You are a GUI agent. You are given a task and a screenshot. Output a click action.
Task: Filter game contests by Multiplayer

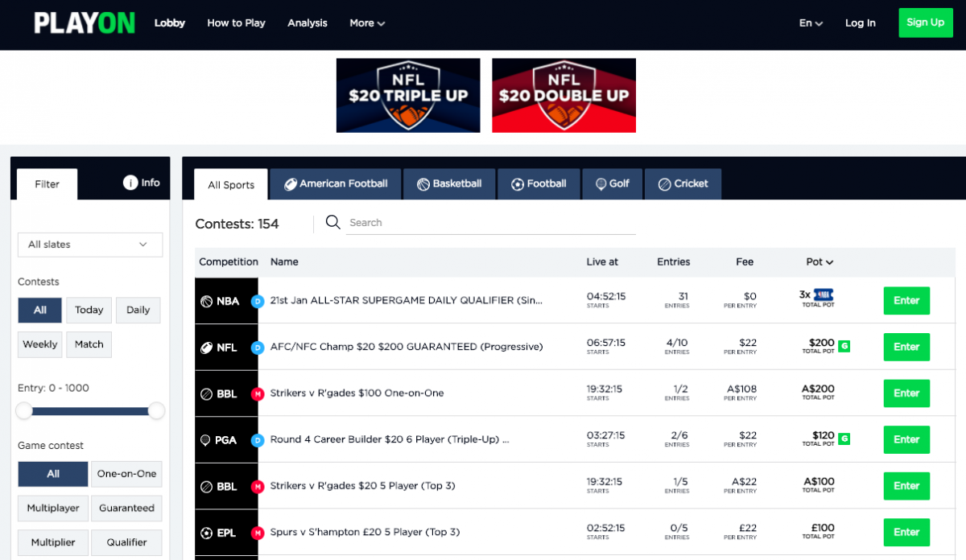click(53, 509)
